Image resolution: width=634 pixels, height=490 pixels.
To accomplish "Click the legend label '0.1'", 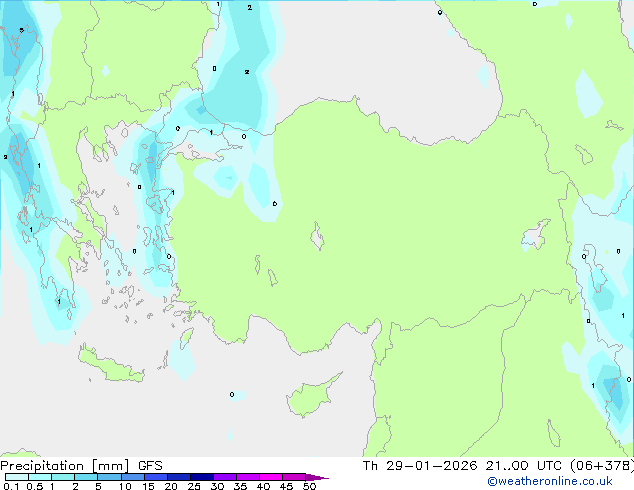I will (11, 486).
